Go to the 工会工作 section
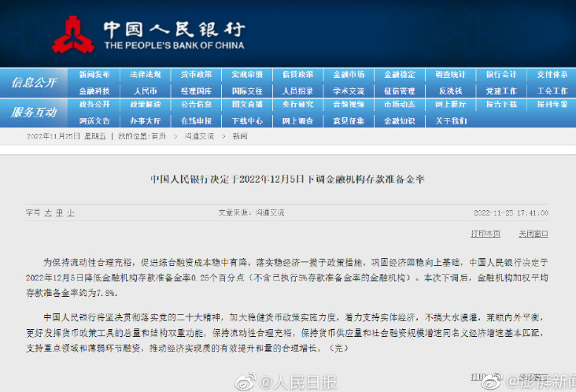The image size is (576, 392). coord(552,91)
